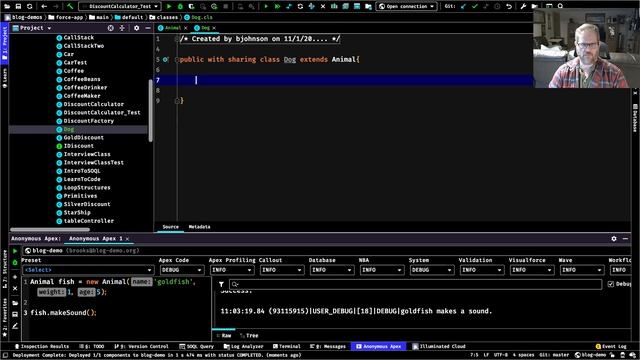Image resolution: width=640 pixels, height=360 pixels.
Task: Open the System log level dropdown
Action: point(431,270)
